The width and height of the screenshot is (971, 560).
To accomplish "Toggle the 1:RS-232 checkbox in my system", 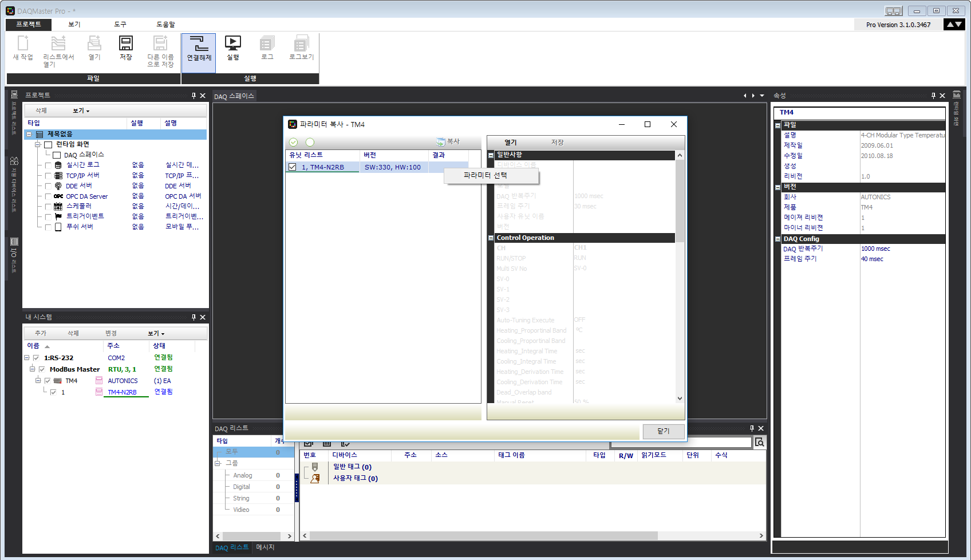I will tap(36, 358).
